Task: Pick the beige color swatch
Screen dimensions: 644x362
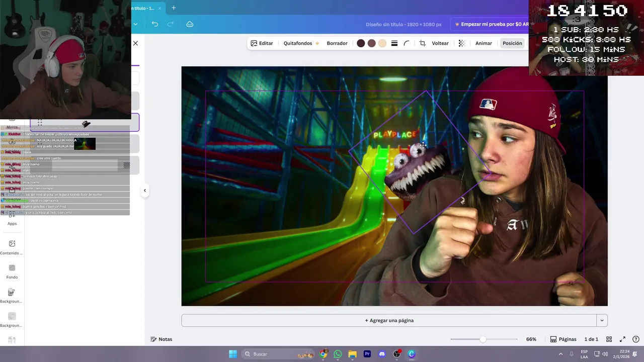Action: [382, 43]
